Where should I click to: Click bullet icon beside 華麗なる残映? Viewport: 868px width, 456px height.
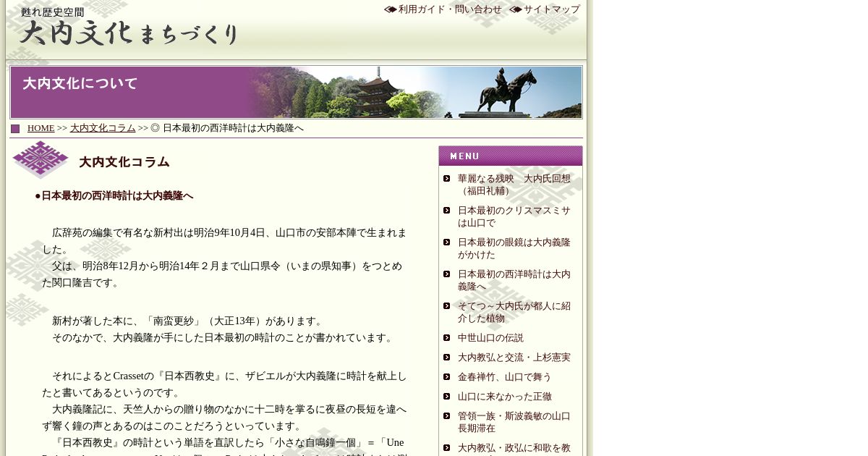click(447, 179)
